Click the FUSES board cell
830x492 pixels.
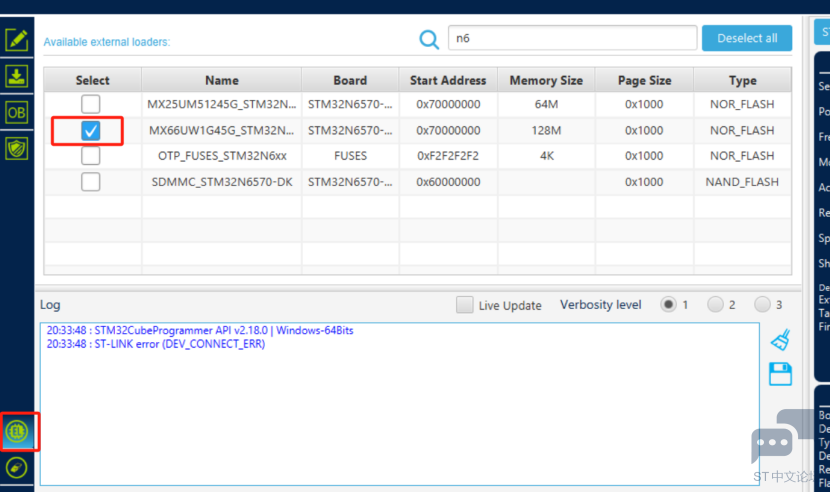tap(350, 156)
